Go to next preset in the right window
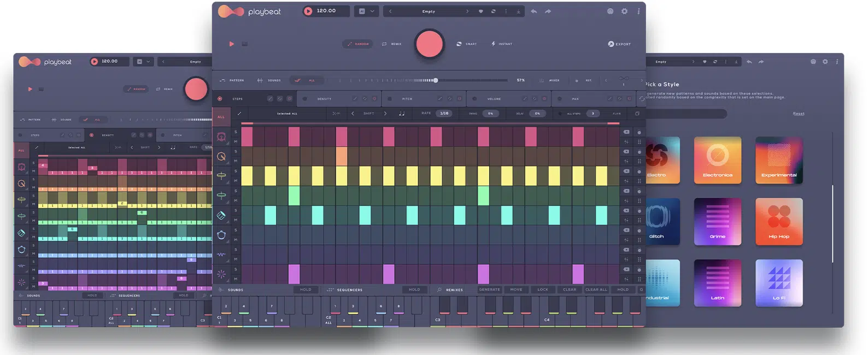The height and width of the screenshot is (355, 868). coord(694,62)
